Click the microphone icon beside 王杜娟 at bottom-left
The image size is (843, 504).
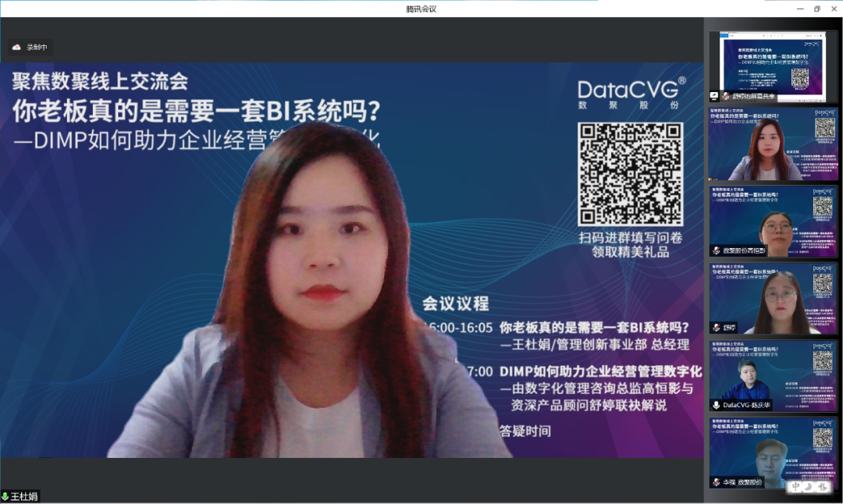pos(5,496)
